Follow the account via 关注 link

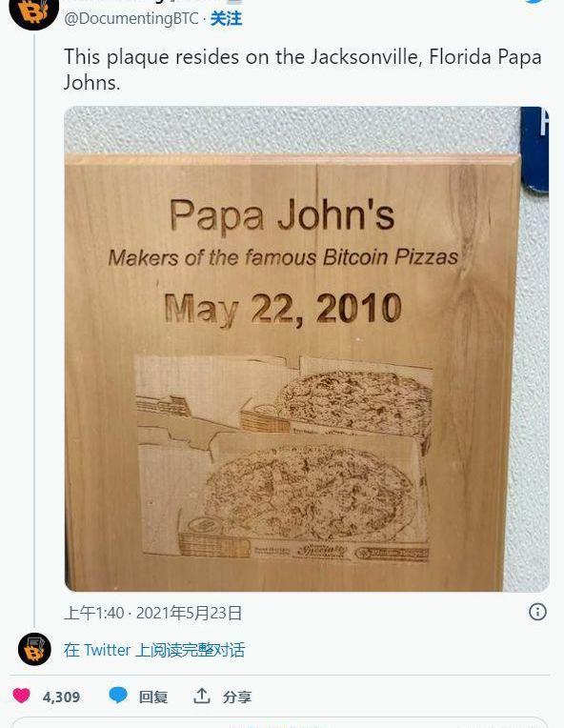point(226,18)
